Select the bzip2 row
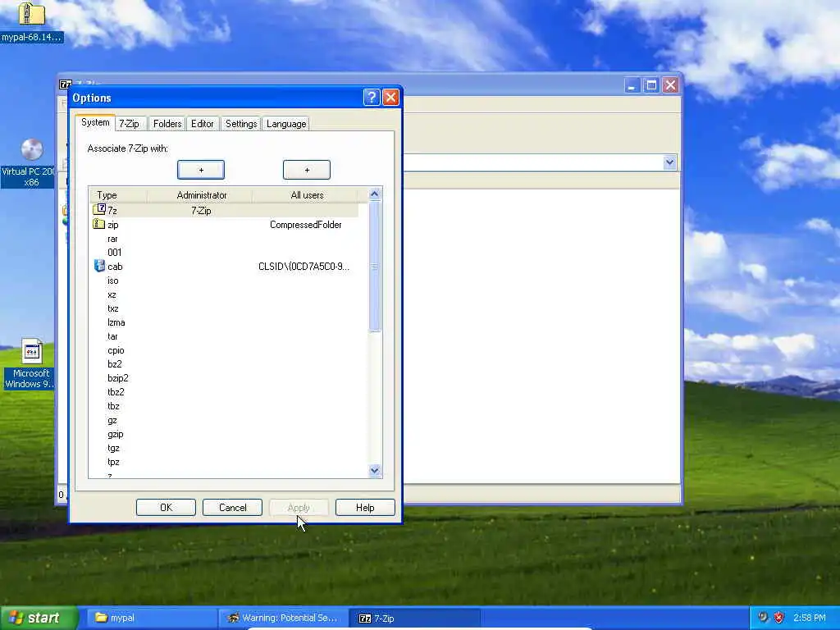 tap(223, 378)
